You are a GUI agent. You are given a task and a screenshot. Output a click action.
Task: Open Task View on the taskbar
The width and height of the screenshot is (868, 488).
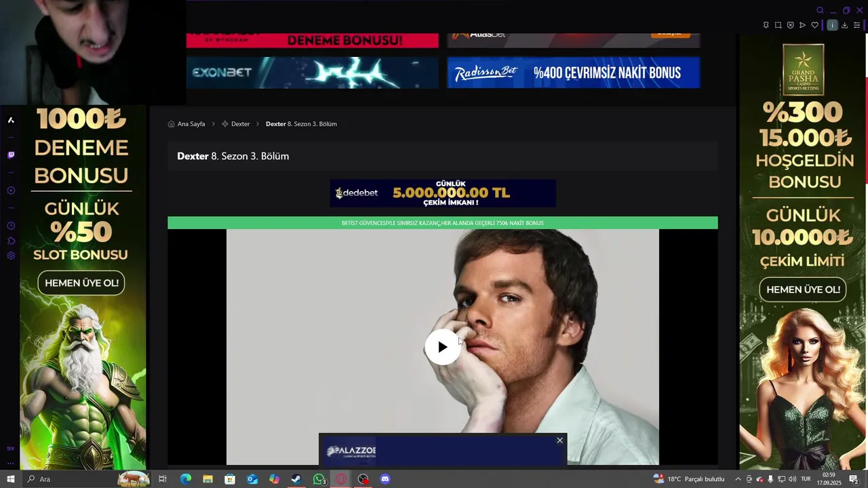(x=163, y=479)
